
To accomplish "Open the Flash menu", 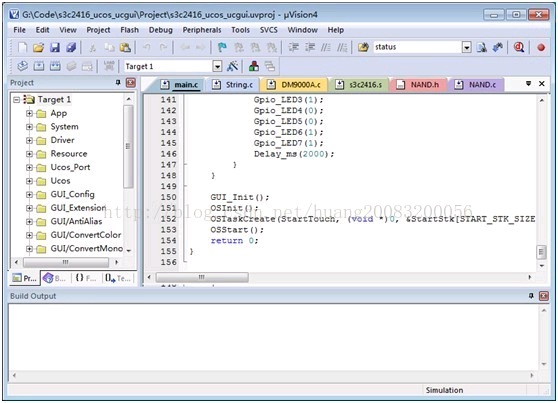I will [130, 30].
